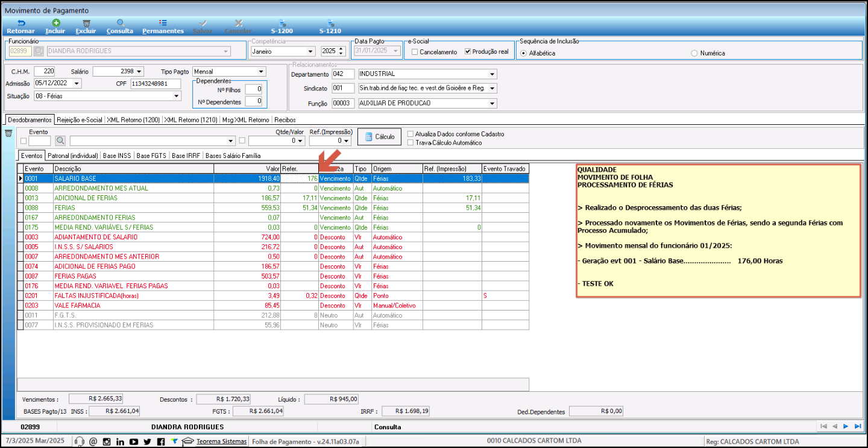
Task: Toggle the checkbox left of the Qtde/Valor field
Action: pyautogui.click(x=242, y=141)
